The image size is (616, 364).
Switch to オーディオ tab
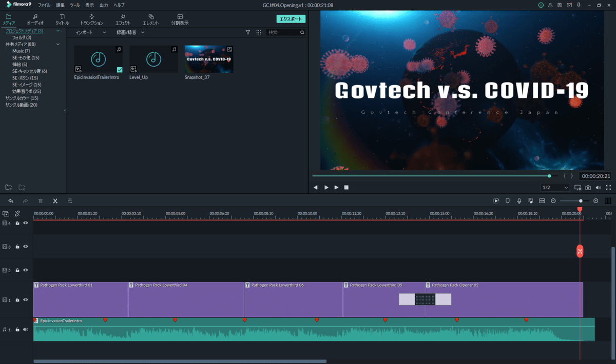(35, 19)
